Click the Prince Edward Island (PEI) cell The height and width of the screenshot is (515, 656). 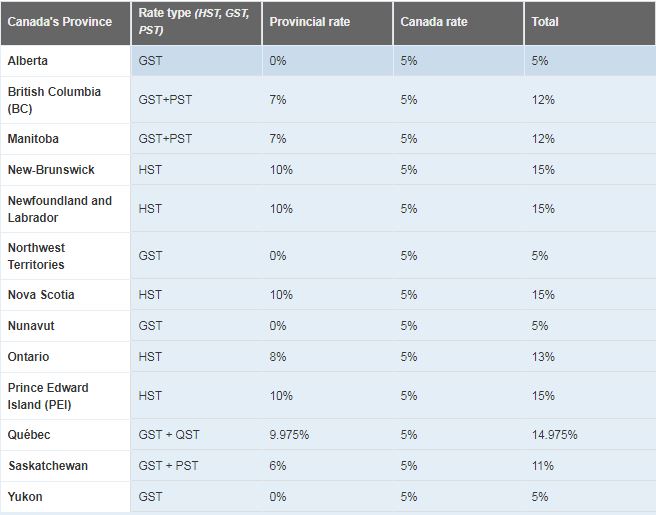47,396
